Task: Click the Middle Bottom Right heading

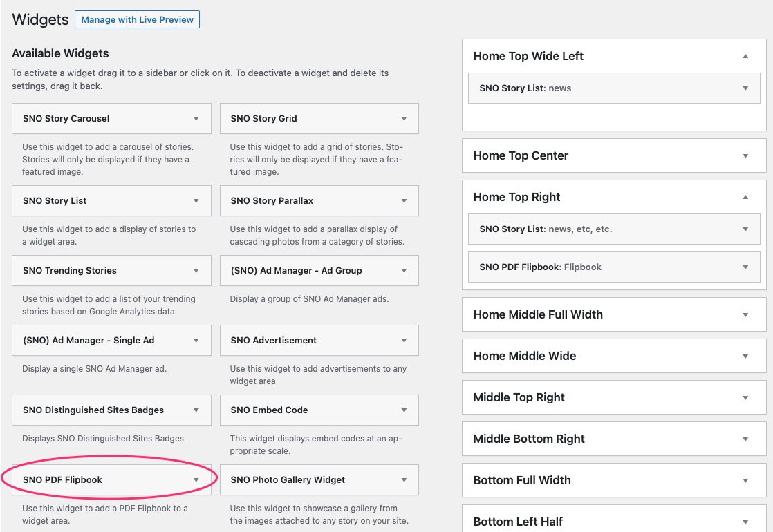Action: point(529,439)
